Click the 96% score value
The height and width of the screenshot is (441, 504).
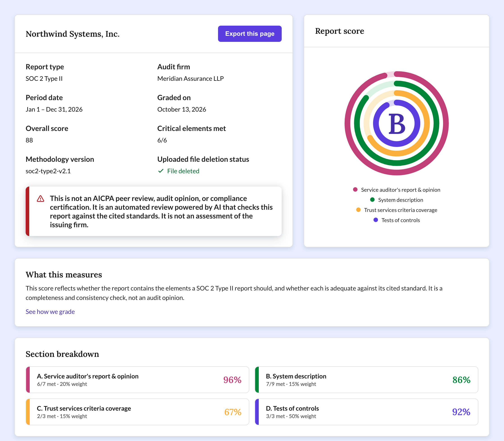pyautogui.click(x=232, y=380)
